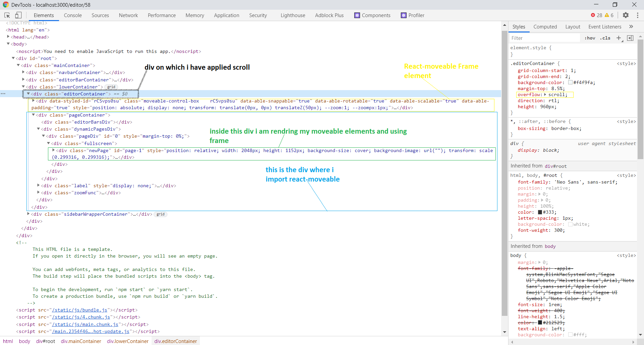This screenshot has width=644, height=345.
Task: Open the Performance tab
Action: coord(162,15)
